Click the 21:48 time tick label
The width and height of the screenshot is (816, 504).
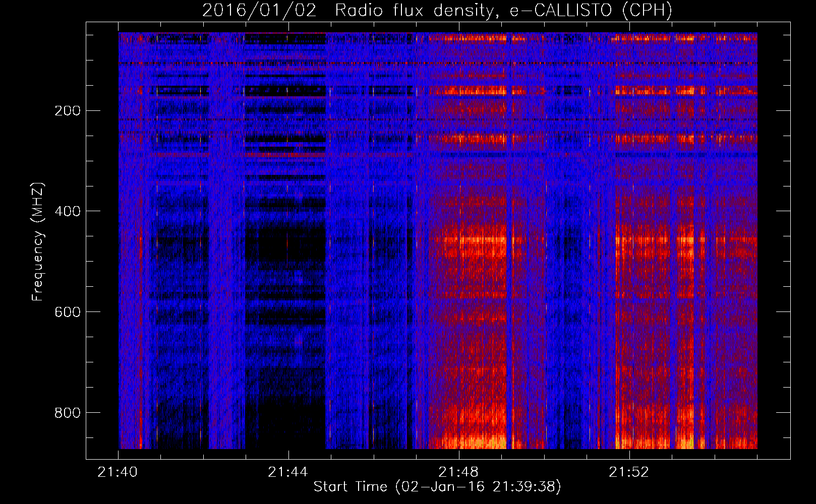tap(458, 472)
